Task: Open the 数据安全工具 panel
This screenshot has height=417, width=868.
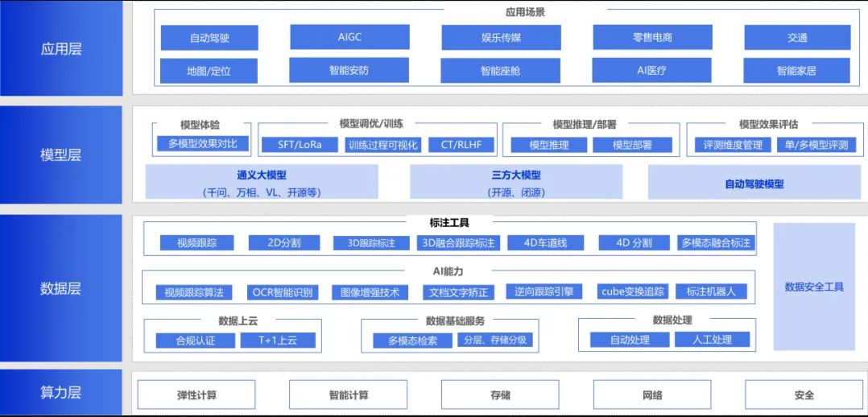Action: 814,287
